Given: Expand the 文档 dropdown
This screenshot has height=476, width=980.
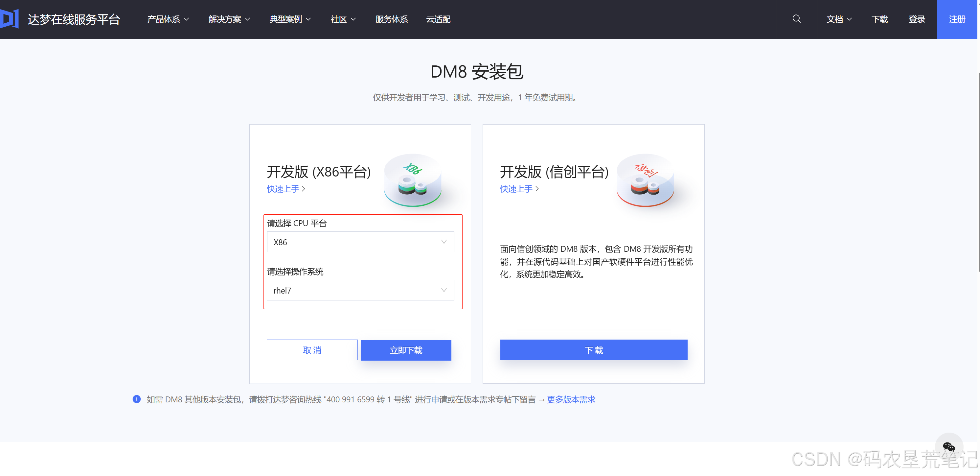Looking at the screenshot, I should pyautogui.click(x=839, y=19).
